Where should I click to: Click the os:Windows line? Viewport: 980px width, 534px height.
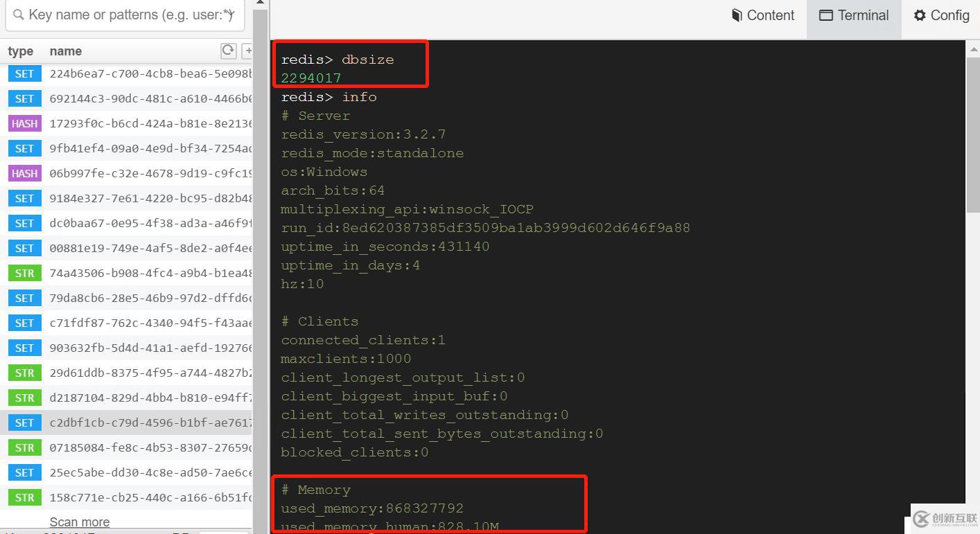(324, 172)
